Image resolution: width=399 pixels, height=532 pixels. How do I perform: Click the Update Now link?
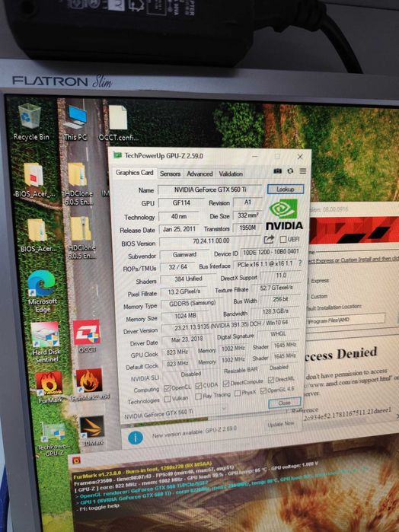click(281, 425)
